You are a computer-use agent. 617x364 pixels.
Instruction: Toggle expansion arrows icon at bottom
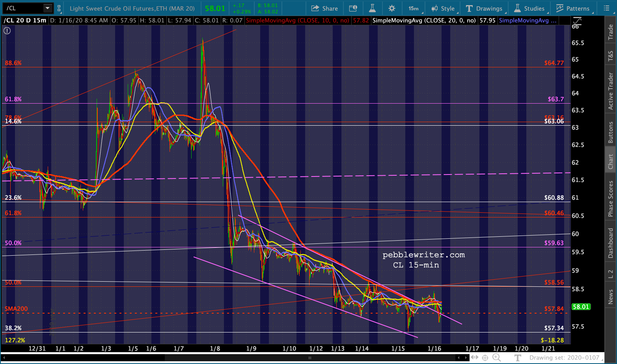[x=475, y=358]
